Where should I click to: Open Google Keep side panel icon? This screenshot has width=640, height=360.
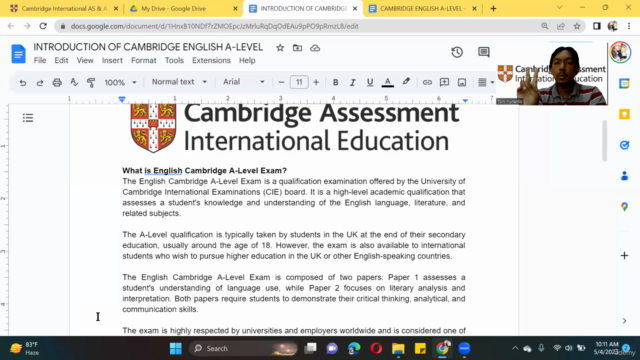pos(624,114)
